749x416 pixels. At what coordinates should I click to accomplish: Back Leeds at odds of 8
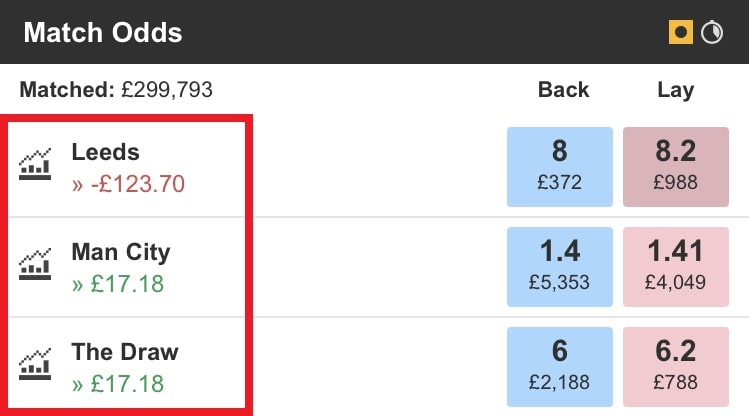tap(559, 166)
